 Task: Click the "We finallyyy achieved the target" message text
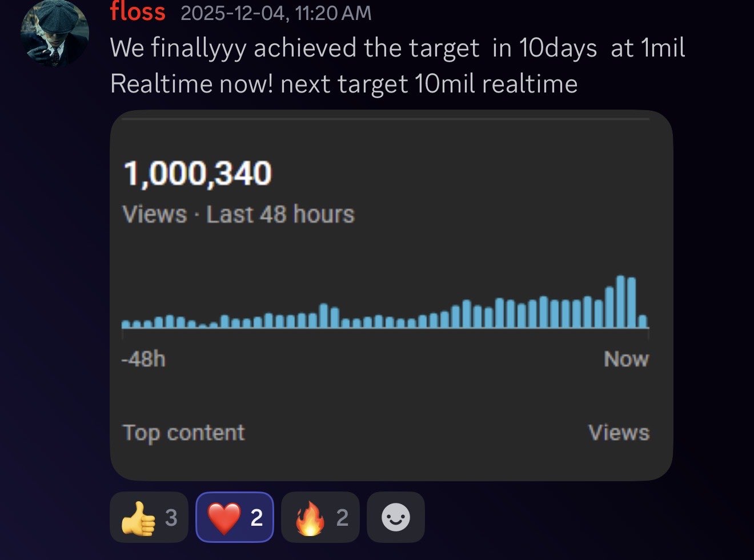click(294, 48)
